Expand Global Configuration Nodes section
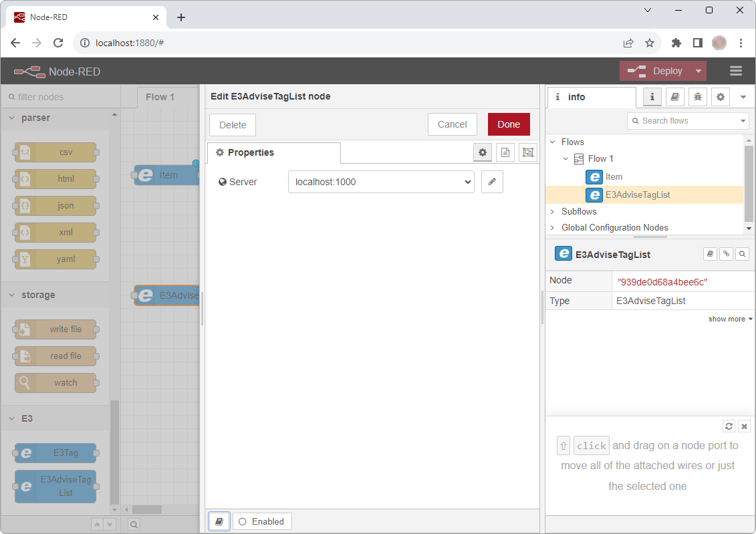 553,228
